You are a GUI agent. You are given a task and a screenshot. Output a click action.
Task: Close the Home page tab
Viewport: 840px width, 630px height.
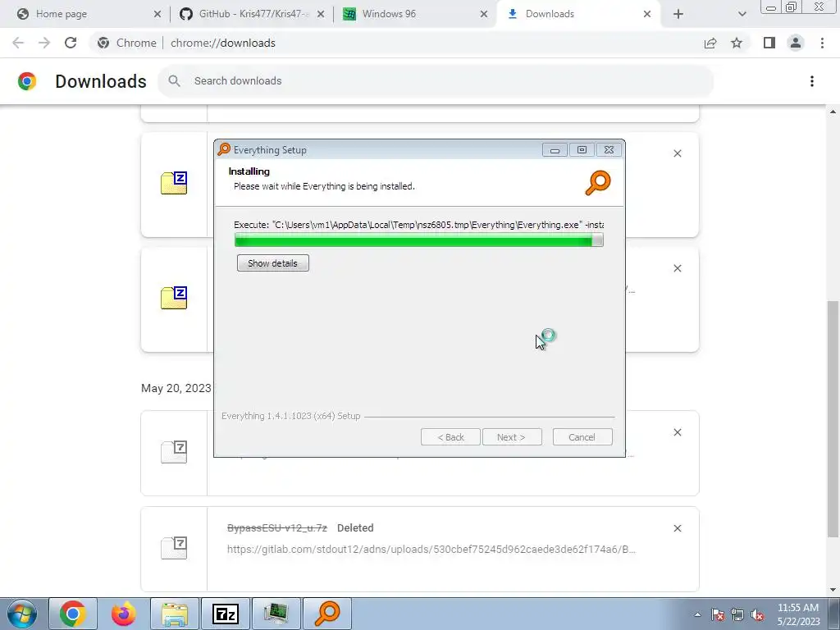[157, 14]
